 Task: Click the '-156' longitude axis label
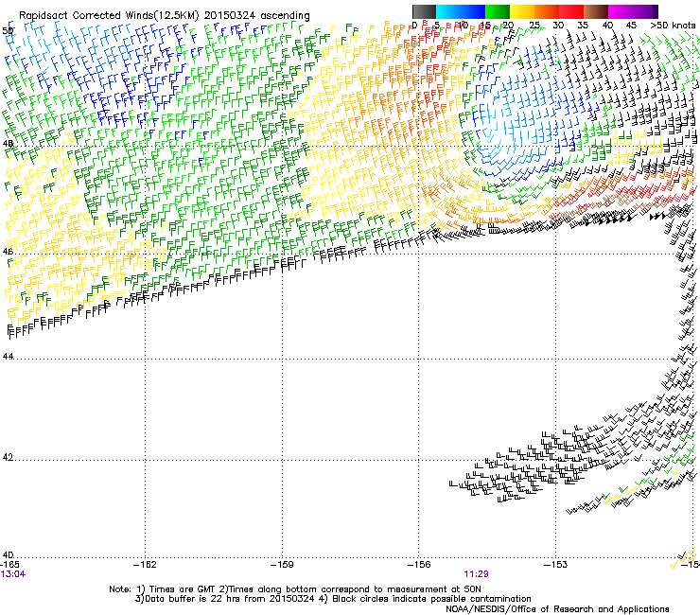419,565
